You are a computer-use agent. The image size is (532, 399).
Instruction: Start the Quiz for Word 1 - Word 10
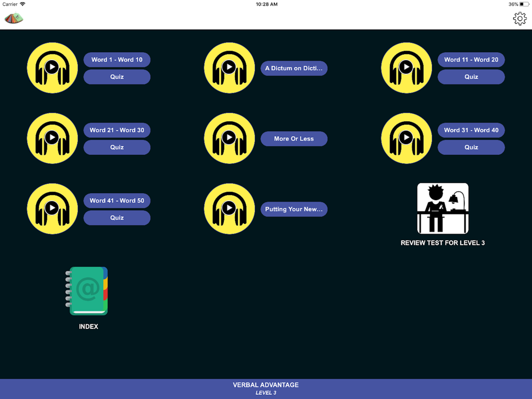(117, 77)
